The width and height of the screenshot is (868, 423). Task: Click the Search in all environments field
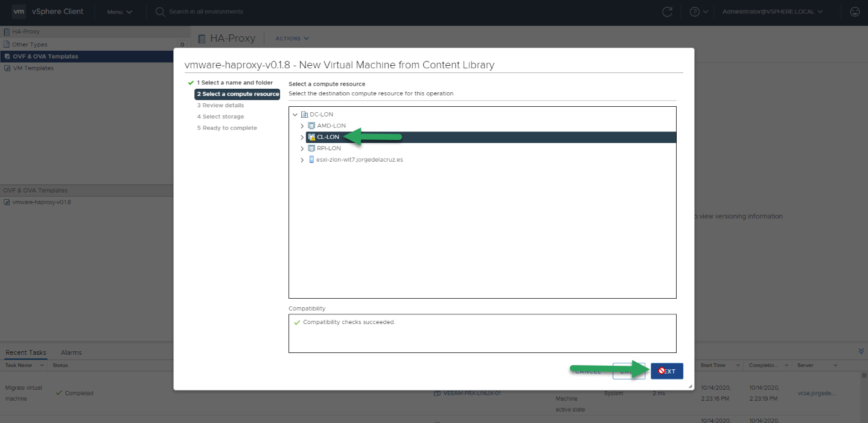point(206,11)
